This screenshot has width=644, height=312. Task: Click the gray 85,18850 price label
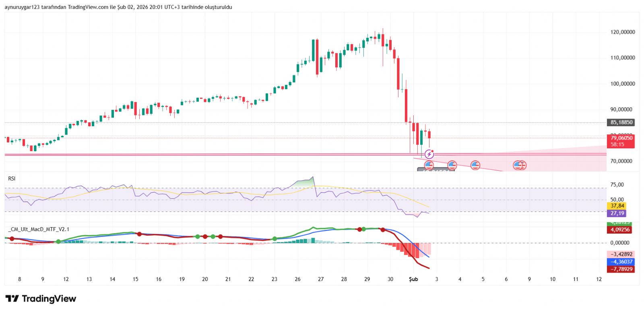point(620,122)
